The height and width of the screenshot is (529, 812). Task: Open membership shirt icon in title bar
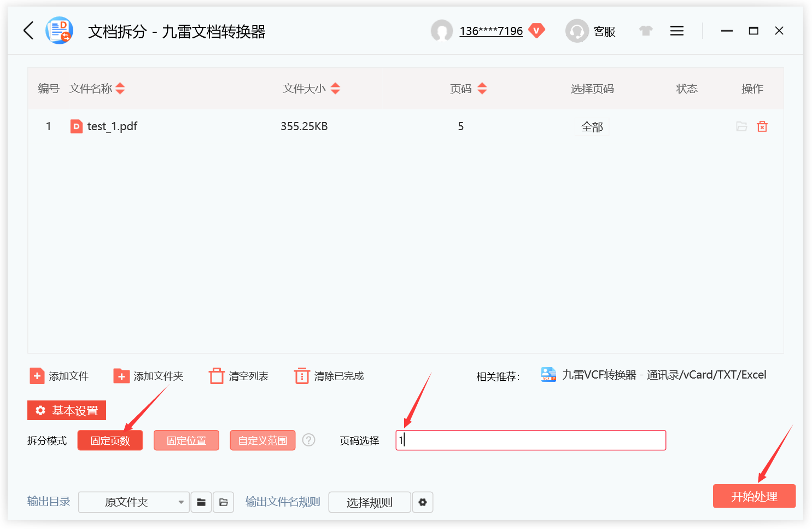tap(646, 31)
